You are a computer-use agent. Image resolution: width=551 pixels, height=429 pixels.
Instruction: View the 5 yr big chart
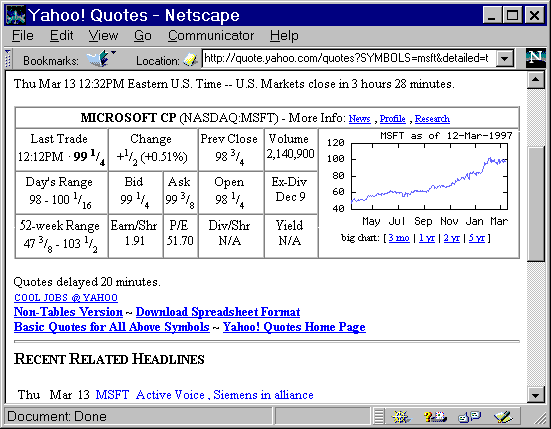point(477,238)
